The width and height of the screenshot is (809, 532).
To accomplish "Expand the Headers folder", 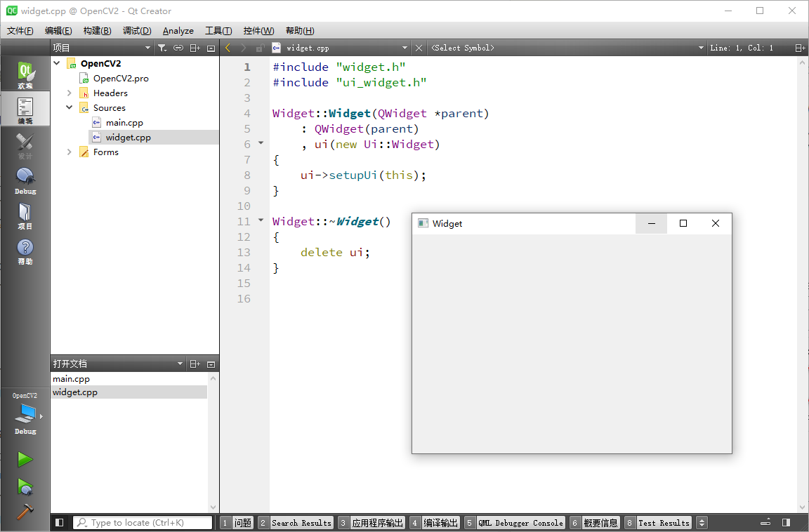I will (69, 93).
